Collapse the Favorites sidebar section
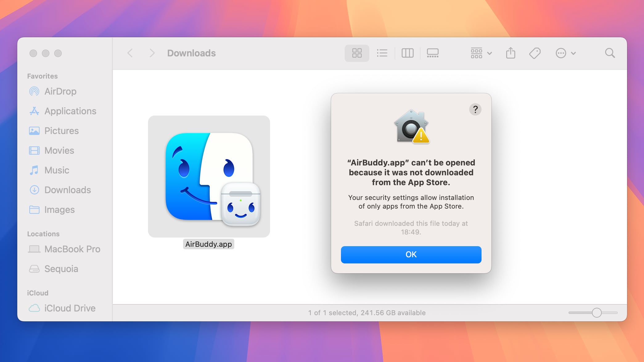Image resolution: width=644 pixels, height=362 pixels. [42, 76]
